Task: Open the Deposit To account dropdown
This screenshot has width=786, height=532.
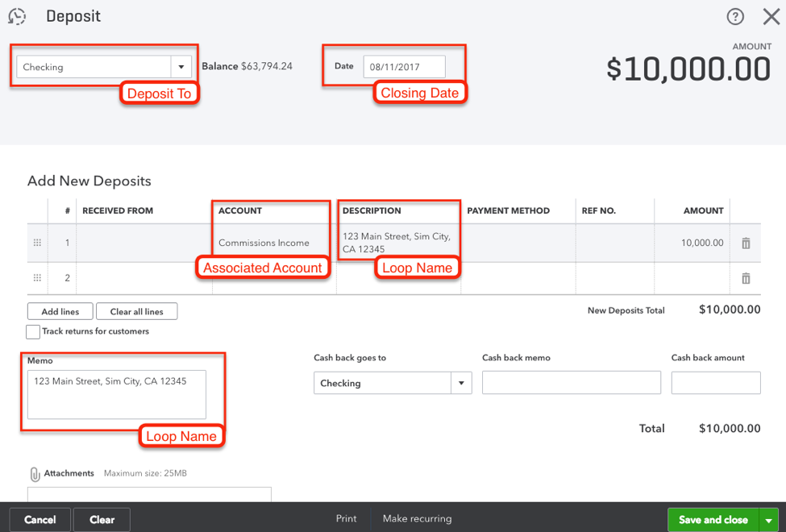Action: (181, 67)
